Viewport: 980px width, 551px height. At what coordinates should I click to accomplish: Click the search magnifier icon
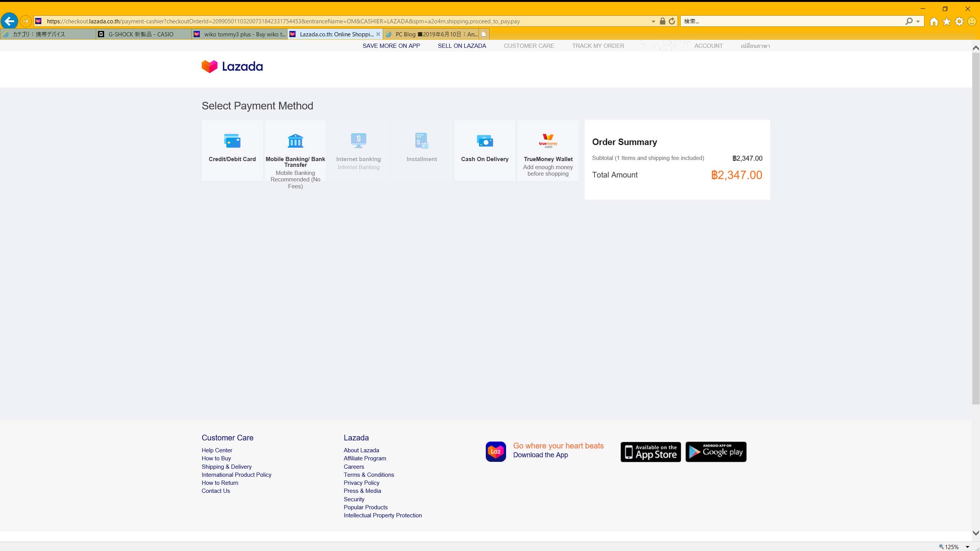click(909, 21)
